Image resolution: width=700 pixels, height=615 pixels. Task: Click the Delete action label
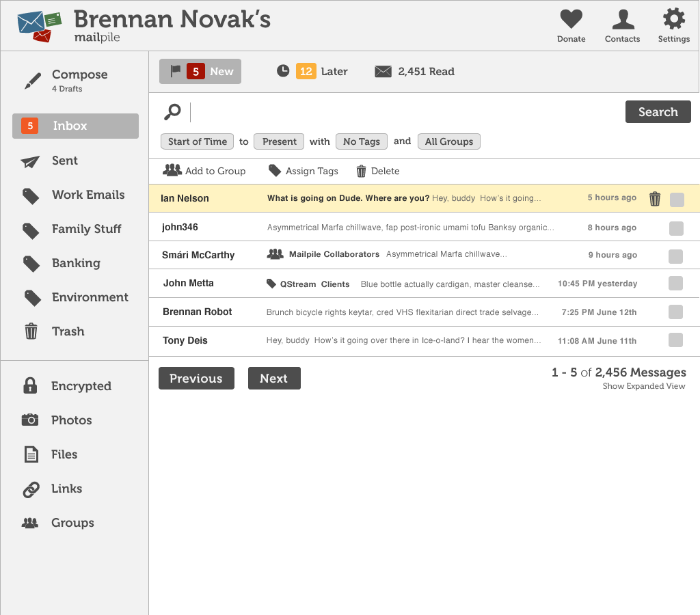pos(386,171)
